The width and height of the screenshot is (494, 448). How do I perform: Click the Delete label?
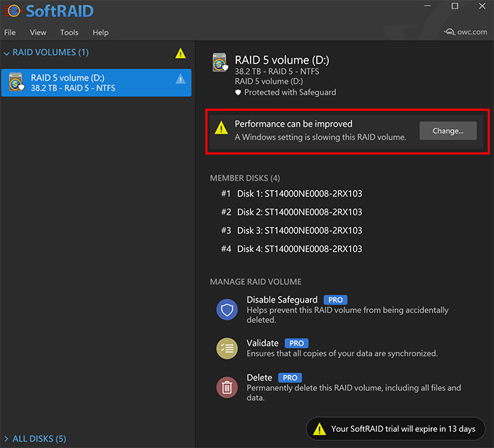tap(259, 377)
